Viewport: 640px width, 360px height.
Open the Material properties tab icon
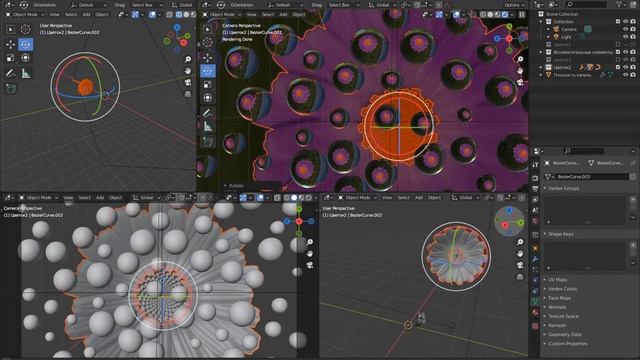click(x=535, y=313)
